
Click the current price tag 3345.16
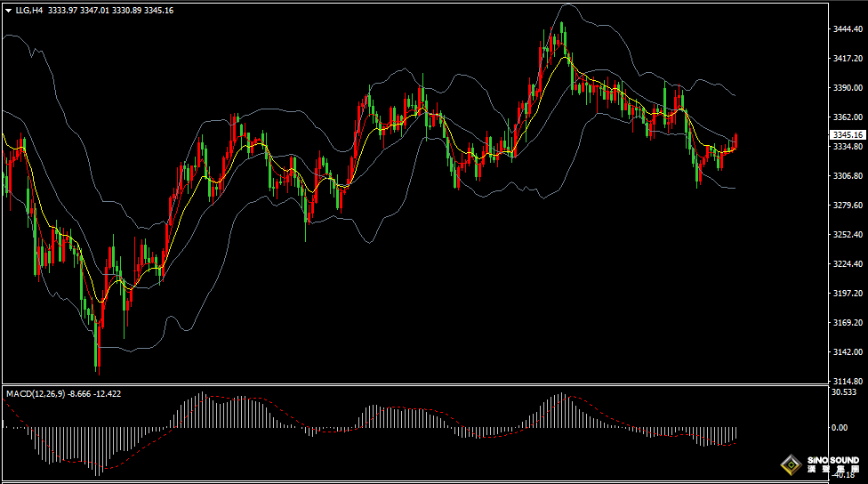point(845,134)
